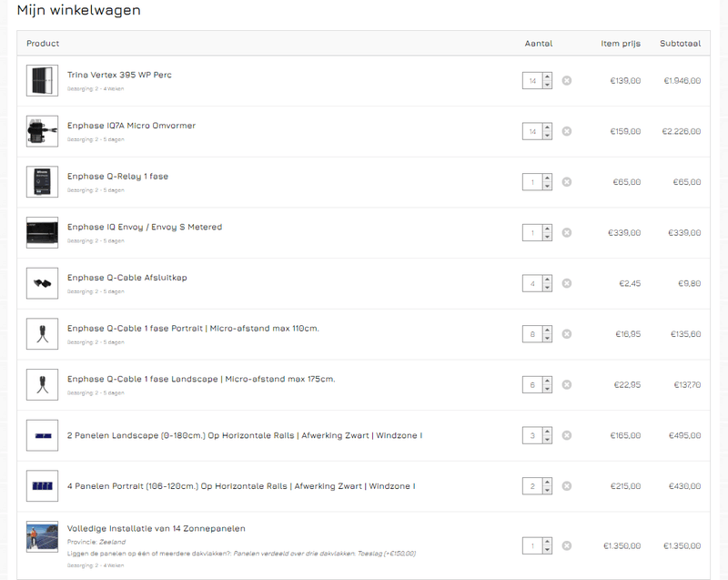Decrease quantity of Q-Cable Portrait
The width and height of the screenshot is (728, 580).
548,338
